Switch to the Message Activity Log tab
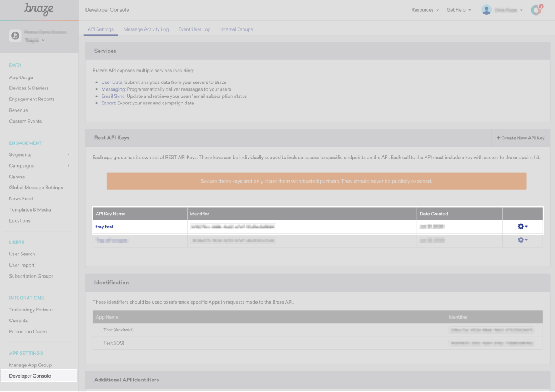 click(x=146, y=29)
